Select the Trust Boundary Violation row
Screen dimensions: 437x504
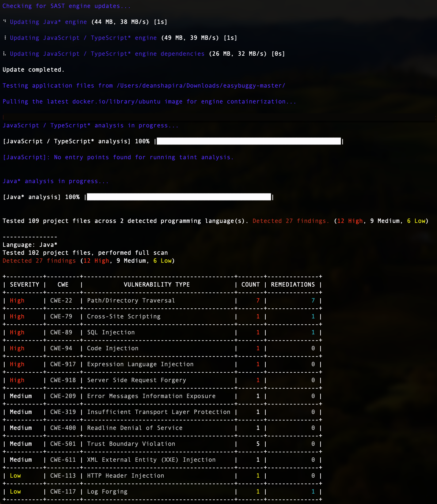[x=131, y=444]
